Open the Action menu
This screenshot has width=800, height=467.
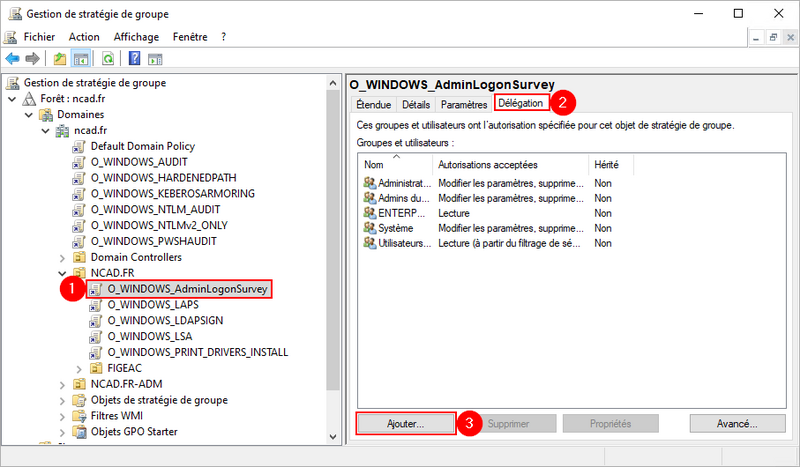click(84, 36)
